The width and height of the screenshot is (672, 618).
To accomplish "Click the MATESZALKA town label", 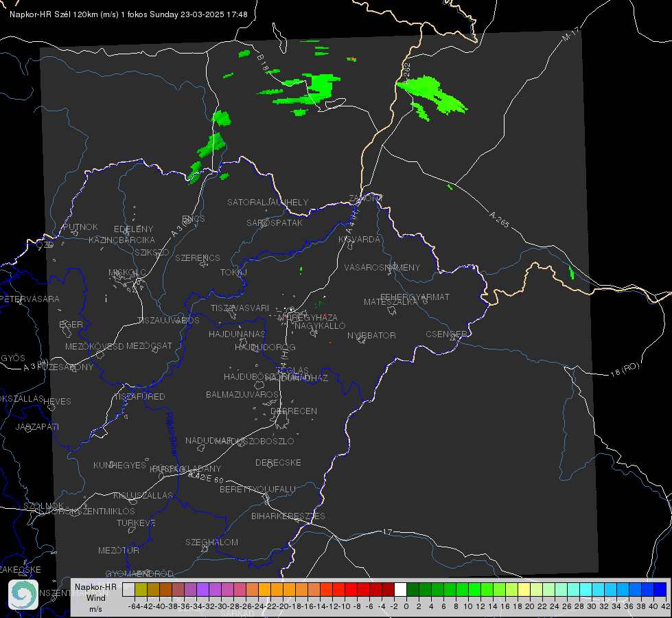I will pos(391,302).
